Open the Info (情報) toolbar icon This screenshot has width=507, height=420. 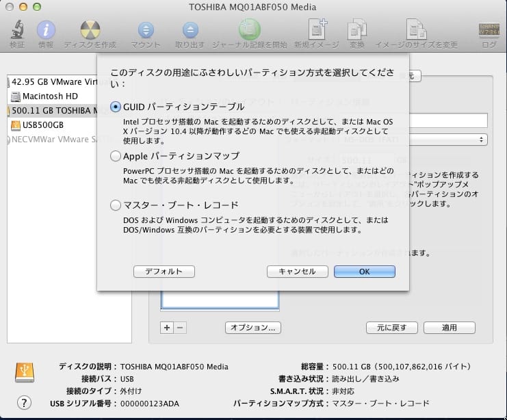(46, 29)
